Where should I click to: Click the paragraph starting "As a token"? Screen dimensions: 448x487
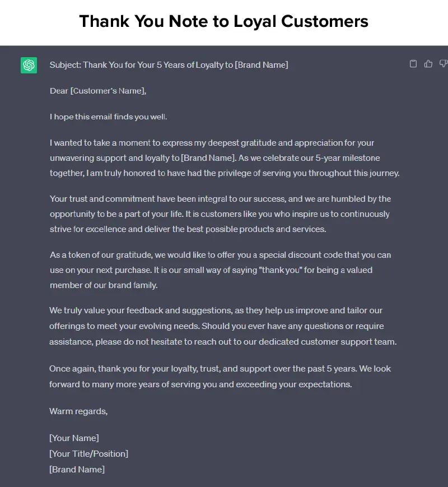(x=220, y=270)
